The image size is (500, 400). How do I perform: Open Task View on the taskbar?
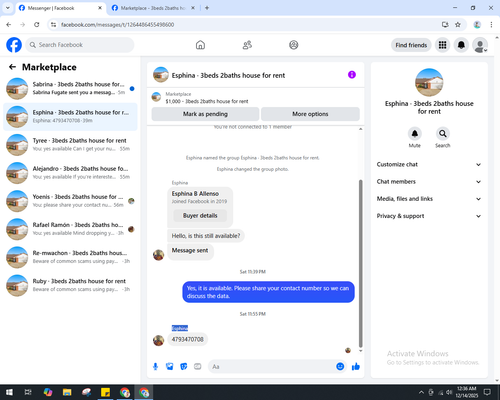click(x=28, y=392)
